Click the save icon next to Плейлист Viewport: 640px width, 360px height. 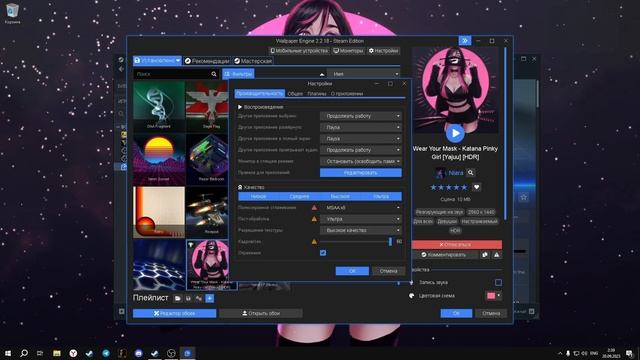pyautogui.click(x=188, y=298)
